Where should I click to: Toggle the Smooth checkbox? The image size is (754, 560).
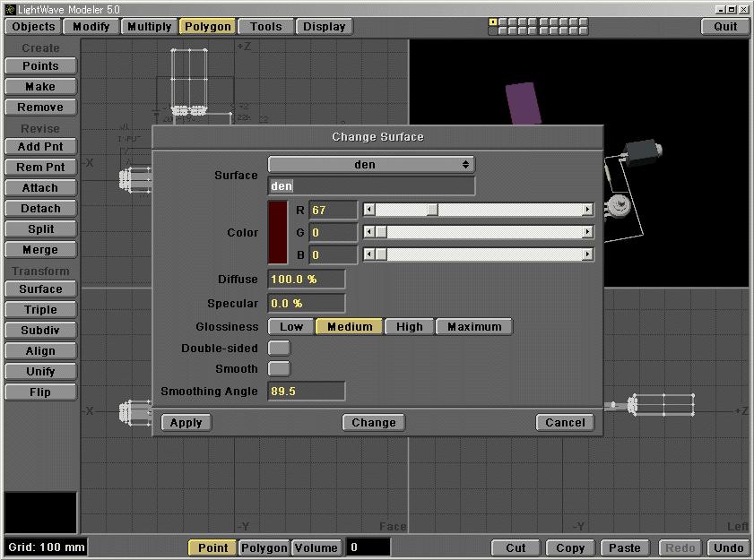click(x=280, y=368)
